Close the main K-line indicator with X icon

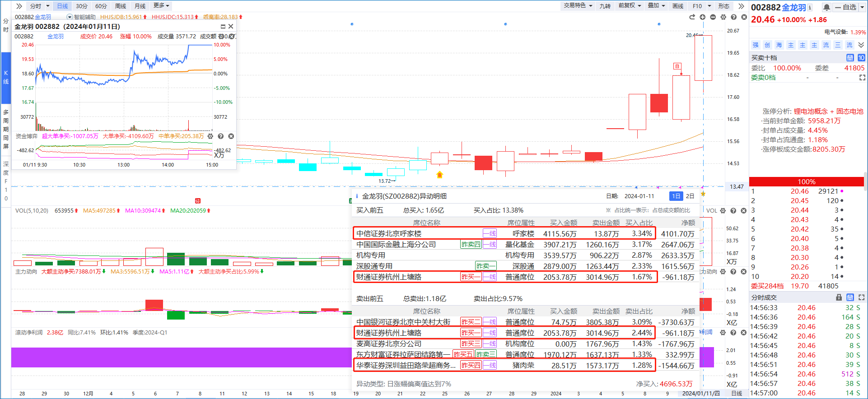[744, 17]
